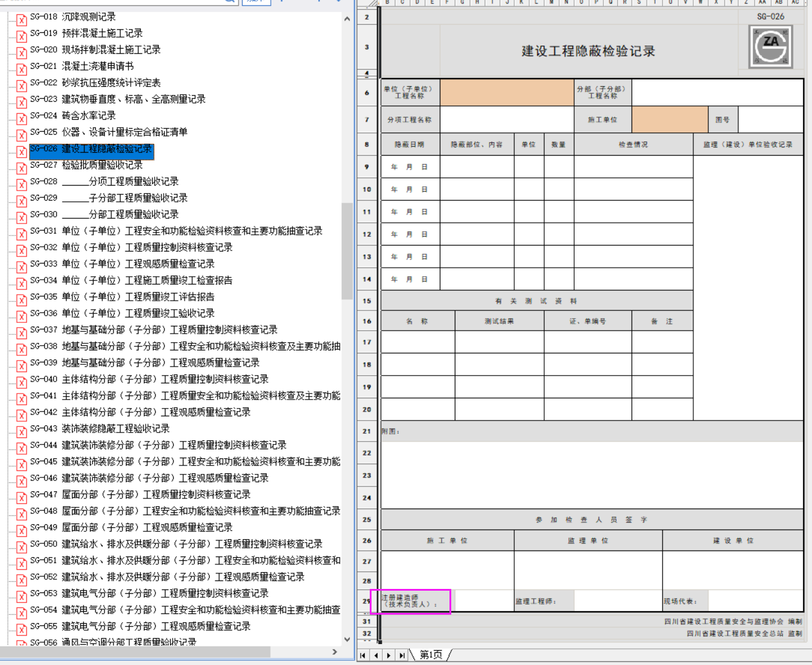
Task: Select the row 9 header in the spreadsheet
Action: (x=367, y=167)
